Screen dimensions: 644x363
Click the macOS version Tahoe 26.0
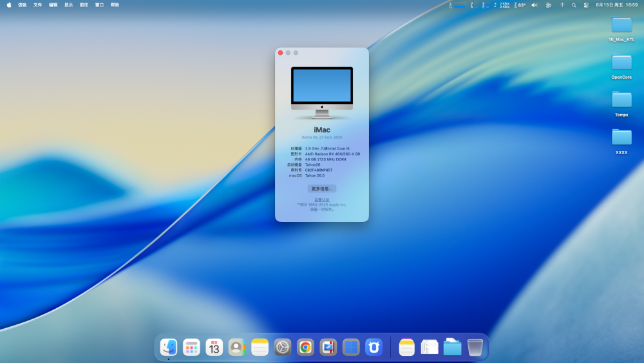[x=315, y=175]
